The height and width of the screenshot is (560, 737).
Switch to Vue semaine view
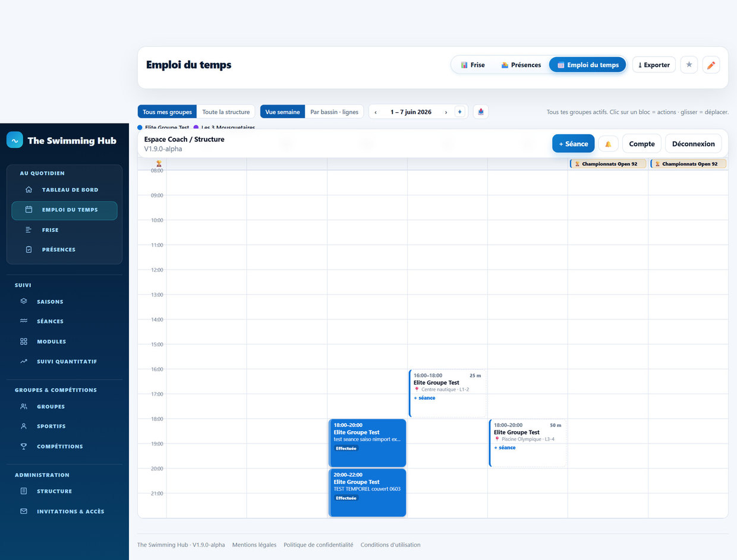(x=282, y=112)
